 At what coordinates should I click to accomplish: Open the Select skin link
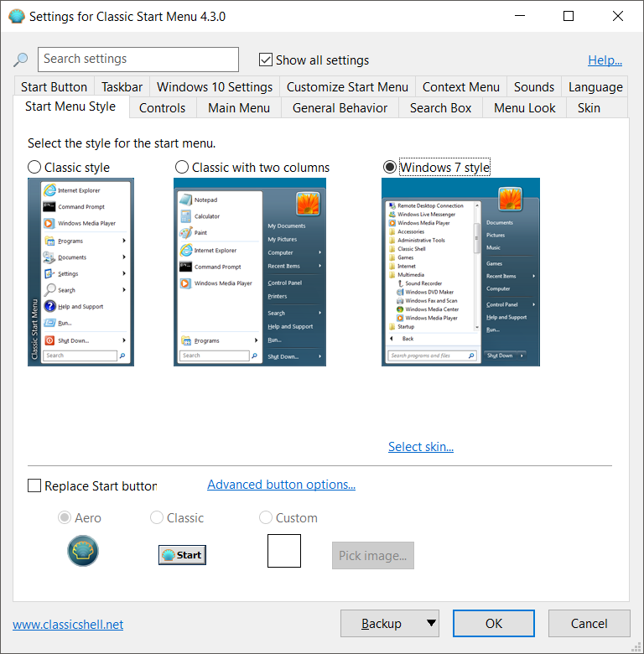(420, 447)
